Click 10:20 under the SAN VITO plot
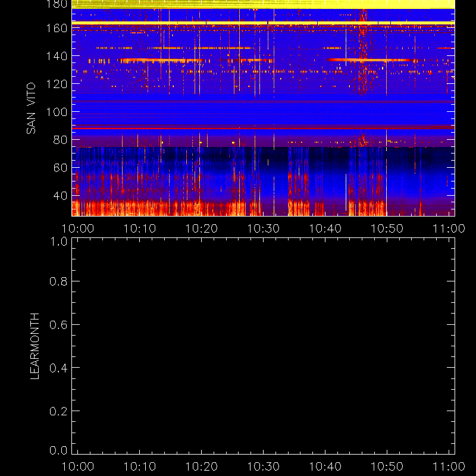Image resolution: width=476 pixels, height=476 pixels. coord(202,228)
